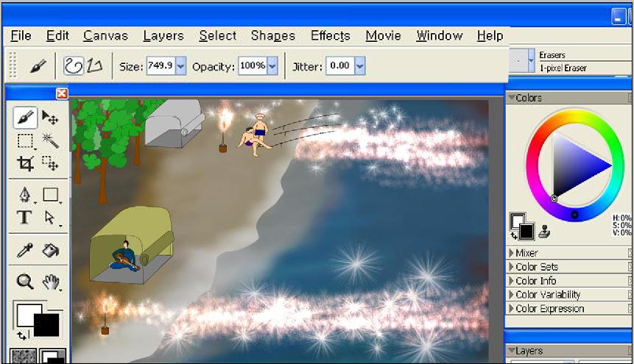Select the Grabber hand tool
This screenshot has height=364, width=634.
[50, 282]
